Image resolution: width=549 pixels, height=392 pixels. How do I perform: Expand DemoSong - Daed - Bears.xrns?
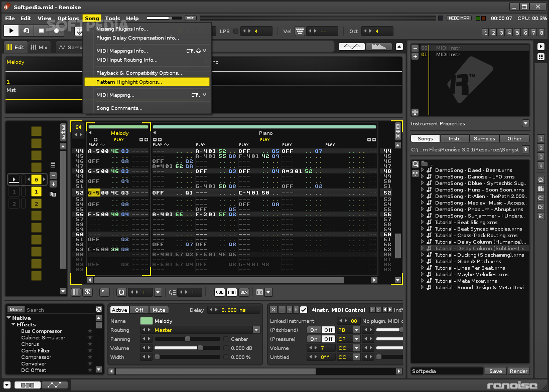pyautogui.click(x=422, y=170)
